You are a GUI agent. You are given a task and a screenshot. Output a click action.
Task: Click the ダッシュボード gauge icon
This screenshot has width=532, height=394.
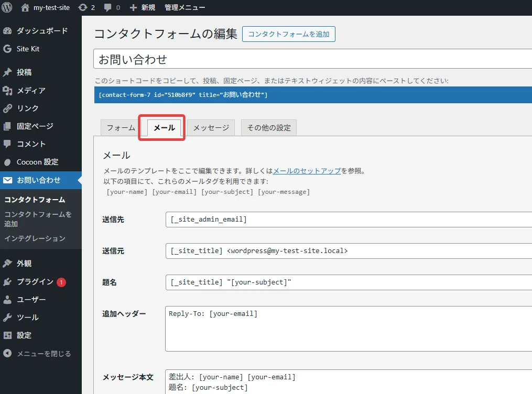click(7, 31)
